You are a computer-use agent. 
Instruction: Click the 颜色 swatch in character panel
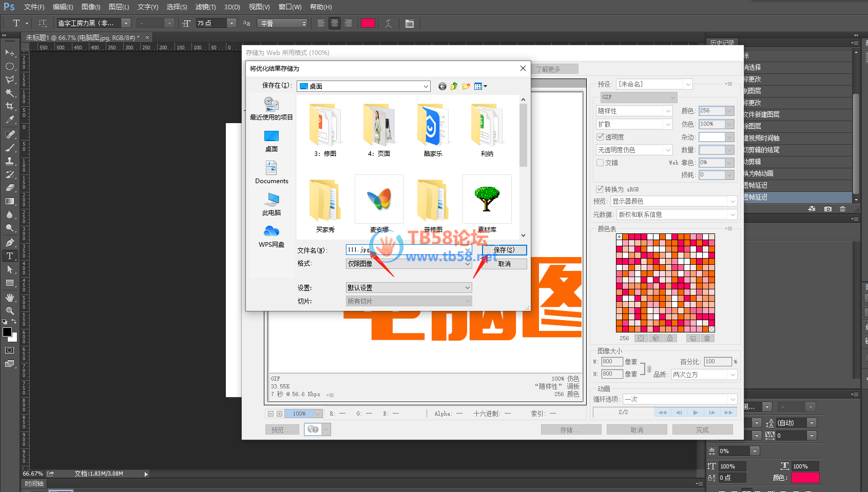(805, 478)
